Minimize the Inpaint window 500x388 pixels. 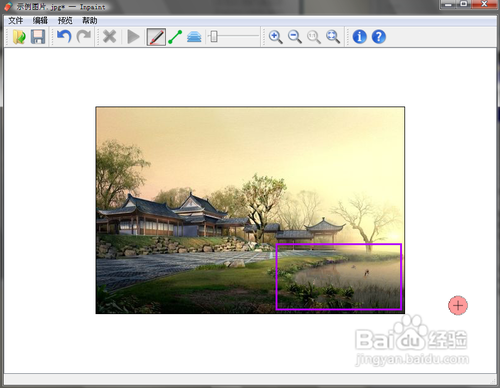tap(449, 4)
